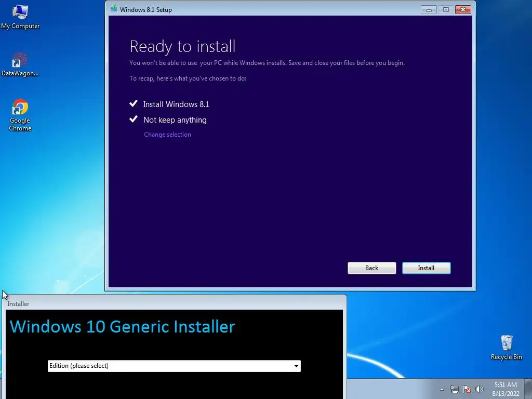Click the Installer window title bar
532x399 pixels.
tap(175, 303)
